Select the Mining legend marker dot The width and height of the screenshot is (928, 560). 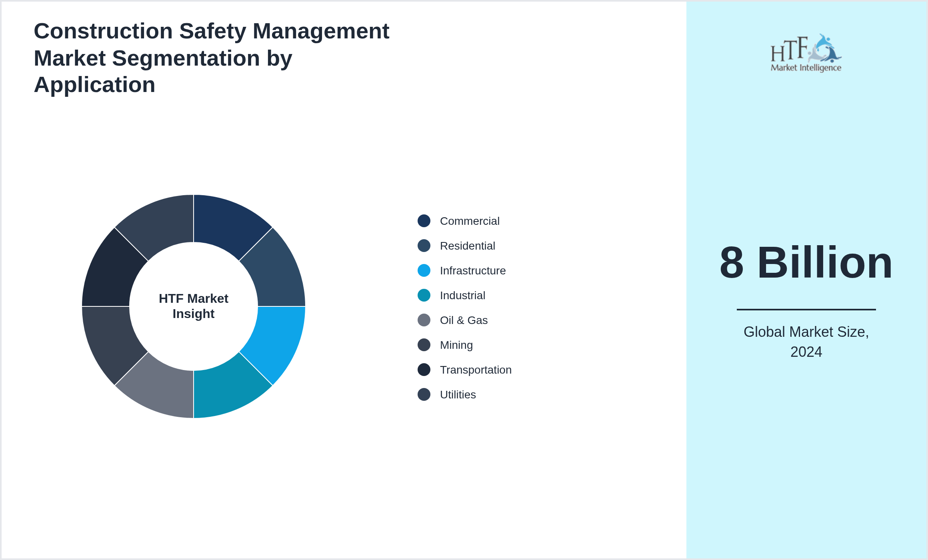423,345
